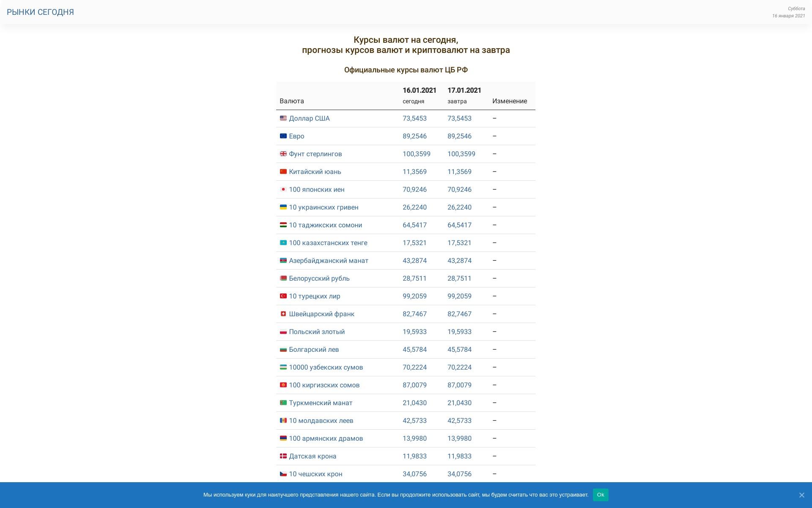Click the Kazakhstan flag icon beside 100 казахстанских тенге
812x508 pixels.
[x=283, y=243]
